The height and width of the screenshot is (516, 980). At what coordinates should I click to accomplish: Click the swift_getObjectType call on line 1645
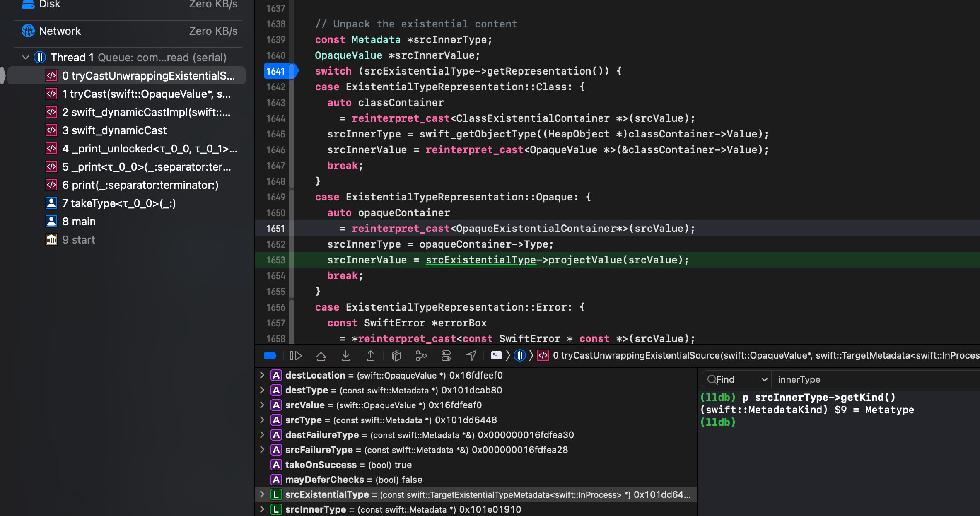pos(478,134)
